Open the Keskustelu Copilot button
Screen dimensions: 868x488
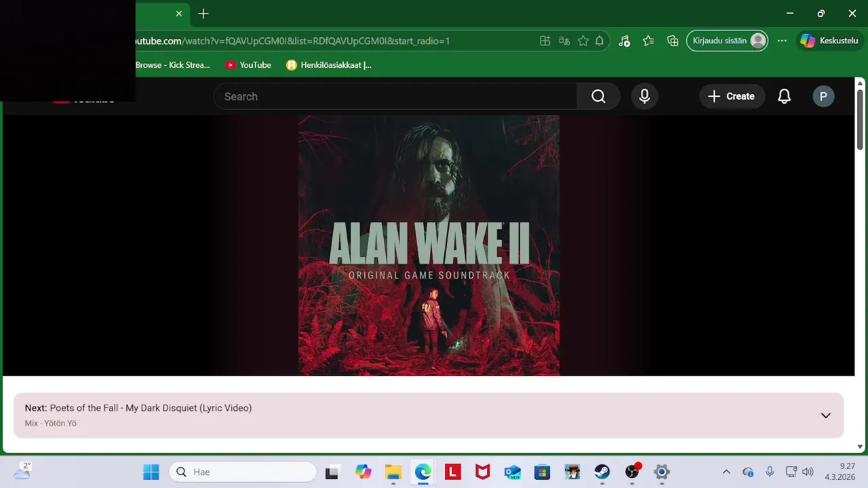pos(829,41)
